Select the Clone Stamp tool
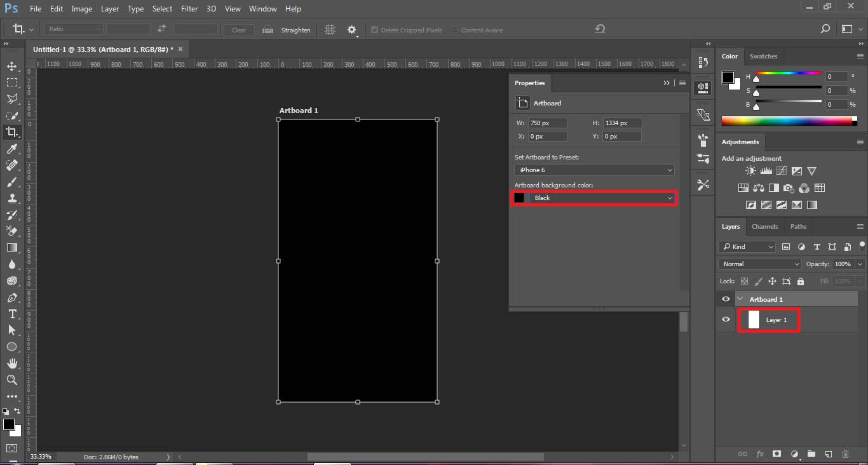868x465 pixels. 11,198
